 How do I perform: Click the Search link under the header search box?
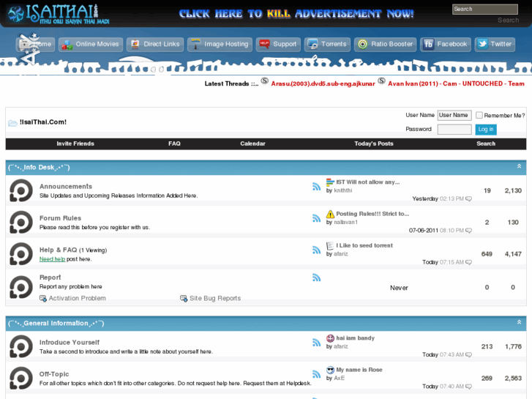508,20
